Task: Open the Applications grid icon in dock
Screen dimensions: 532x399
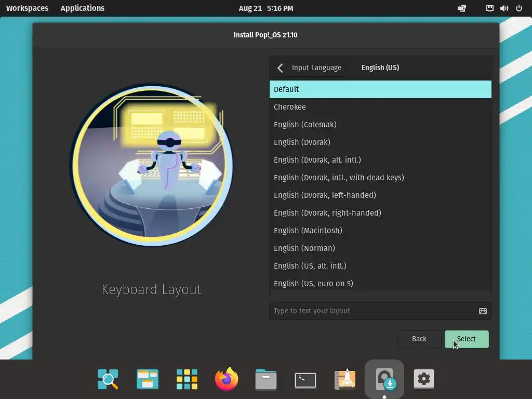Action: pos(187,379)
